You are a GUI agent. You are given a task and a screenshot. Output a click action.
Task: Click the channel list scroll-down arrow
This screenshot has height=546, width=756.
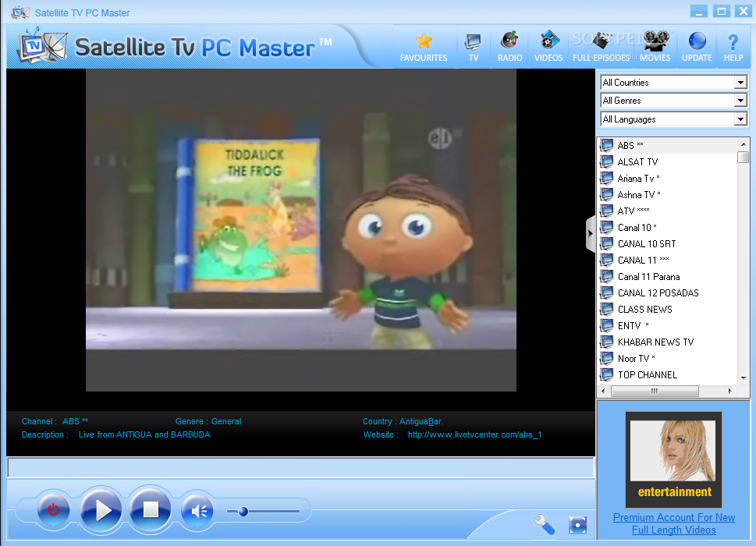point(743,378)
